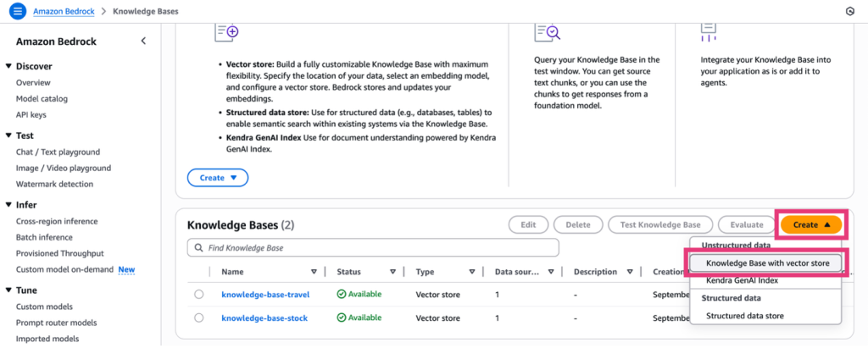Screen dimensions: 868x348
Task: Click Vector store type cell for knowledge-base-travel
Action: point(438,295)
